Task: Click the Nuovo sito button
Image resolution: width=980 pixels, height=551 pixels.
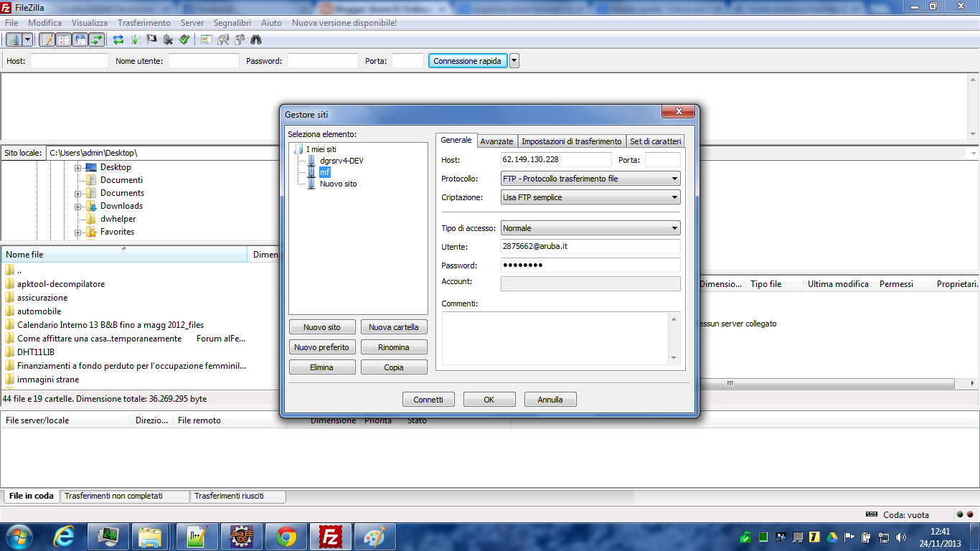Action: click(x=322, y=327)
